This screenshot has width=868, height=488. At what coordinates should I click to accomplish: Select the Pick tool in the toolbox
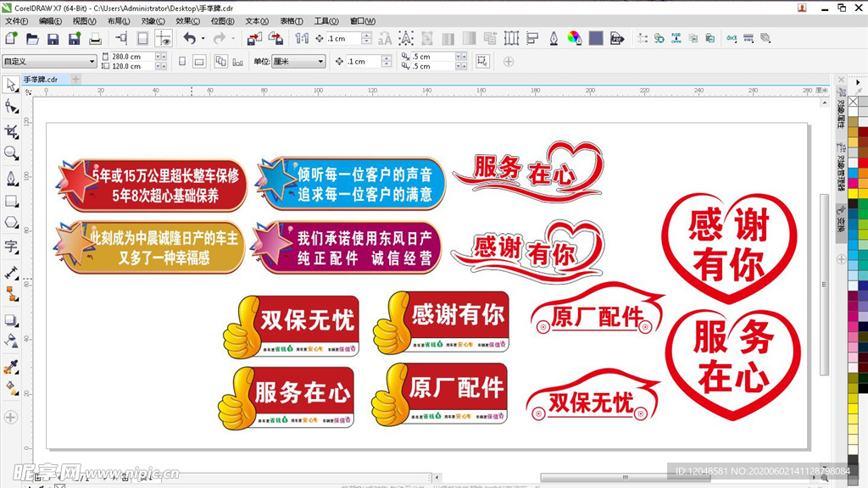click(10, 85)
